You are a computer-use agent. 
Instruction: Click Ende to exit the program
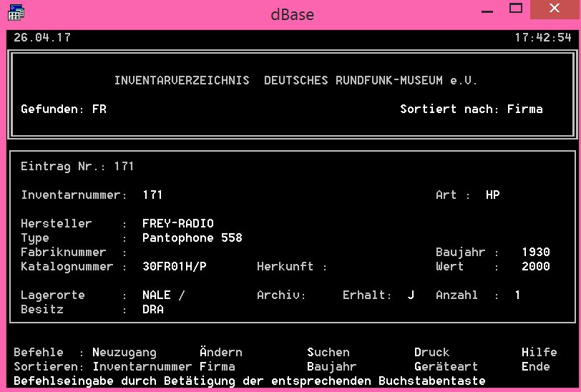535,366
